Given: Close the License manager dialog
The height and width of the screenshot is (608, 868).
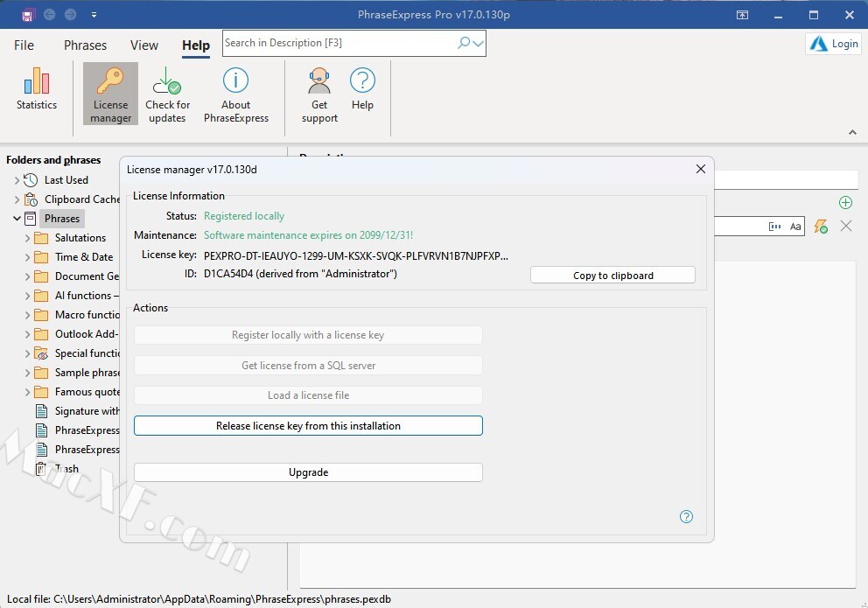Looking at the screenshot, I should point(700,170).
